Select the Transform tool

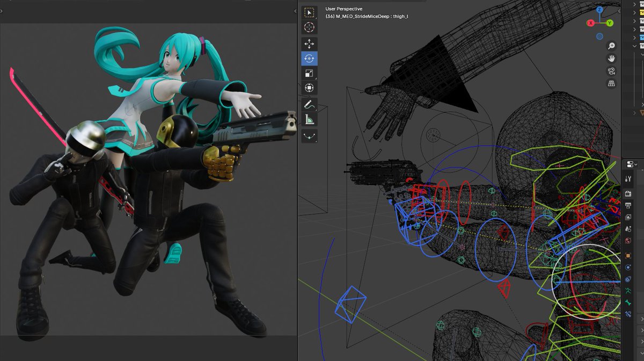tap(310, 88)
